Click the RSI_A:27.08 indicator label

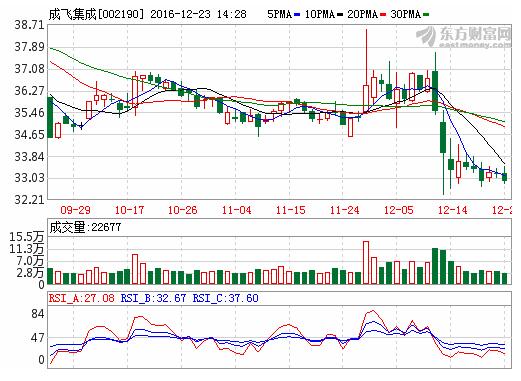coord(82,298)
